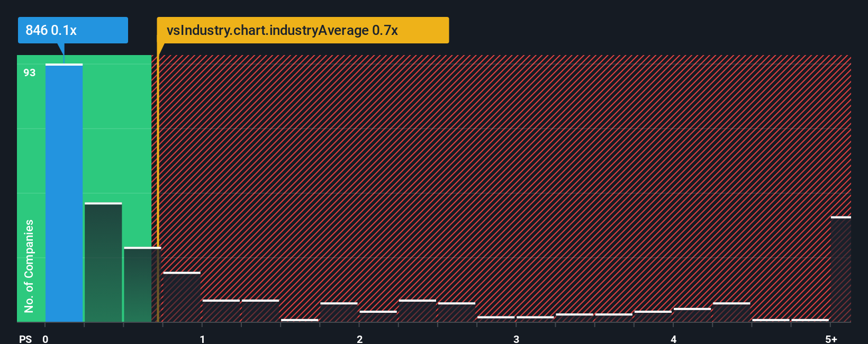
Task: Click the 'No. of Companies' axis label
Action: pyautogui.click(x=29, y=266)
